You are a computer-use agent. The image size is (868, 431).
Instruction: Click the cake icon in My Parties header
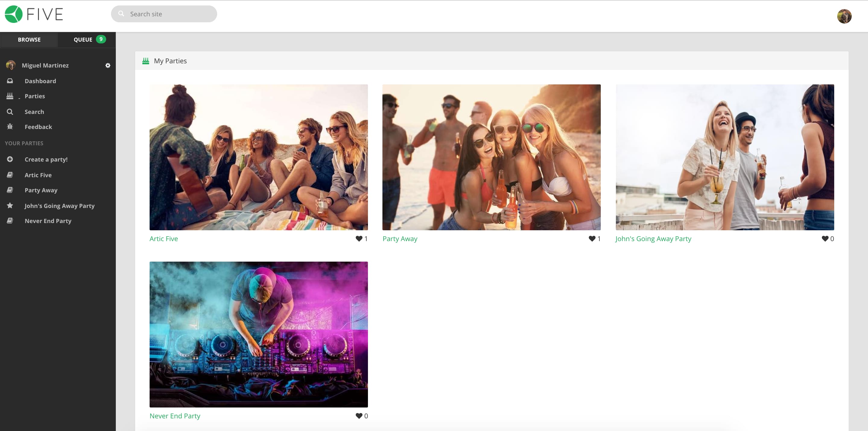pyautogui.click(x=146, y=61)
